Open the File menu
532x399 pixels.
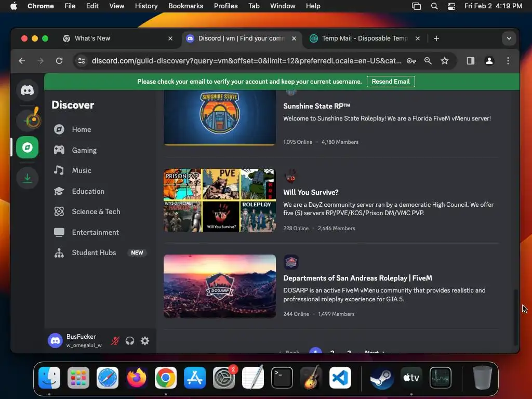70,6
